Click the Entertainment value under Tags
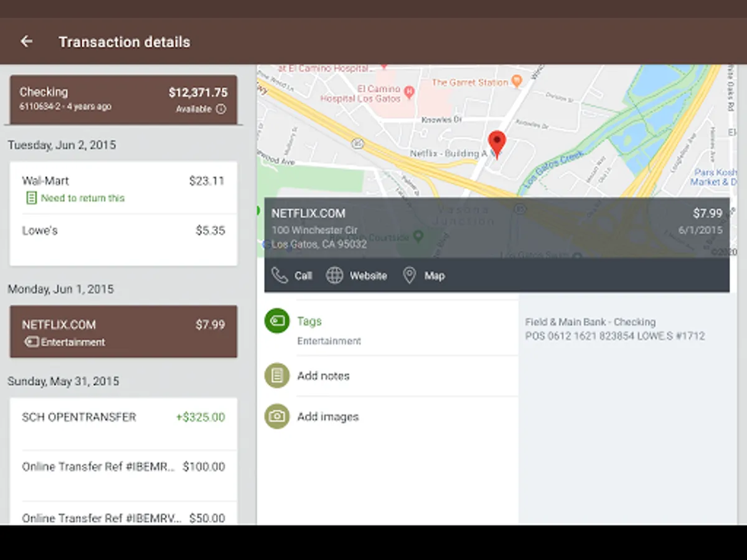Viewport: 747px width, 560px height. (329, 341)
